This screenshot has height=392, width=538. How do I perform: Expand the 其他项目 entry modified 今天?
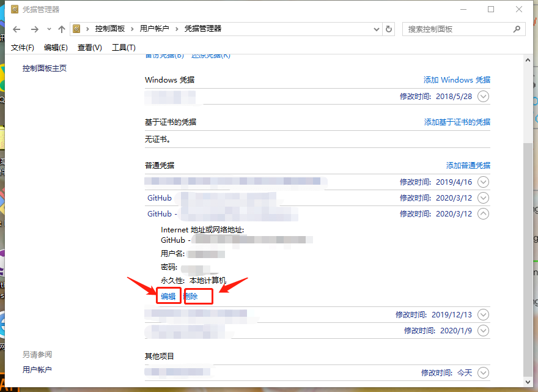(483, 373)
